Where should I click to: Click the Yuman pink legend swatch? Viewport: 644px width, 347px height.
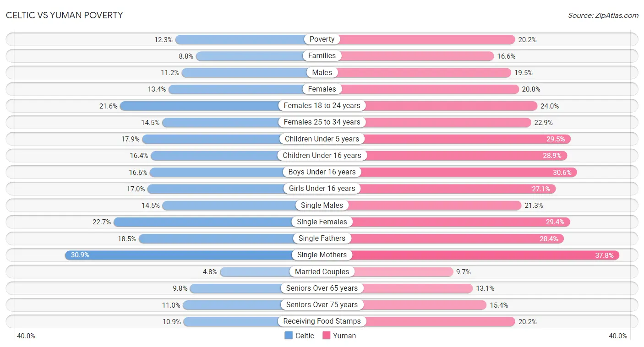click(x=327, y=336)
